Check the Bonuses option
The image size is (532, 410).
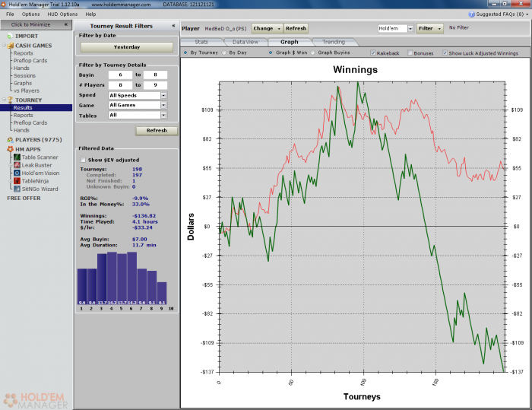click(x=410, y=53)
